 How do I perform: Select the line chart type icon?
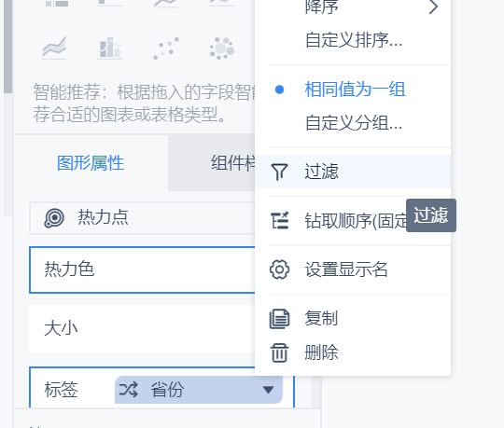(x=54, y=48)
